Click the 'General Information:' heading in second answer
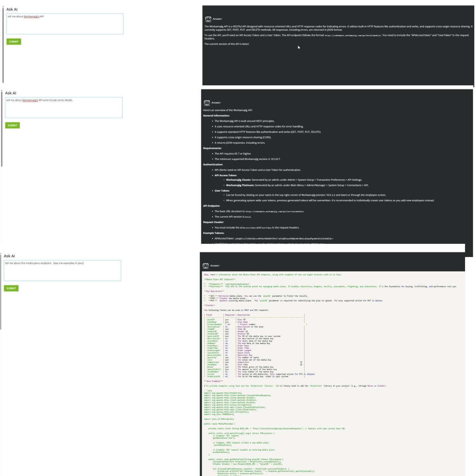The height and width of the screenshot is (476, 476). click(x=216, y=116)
